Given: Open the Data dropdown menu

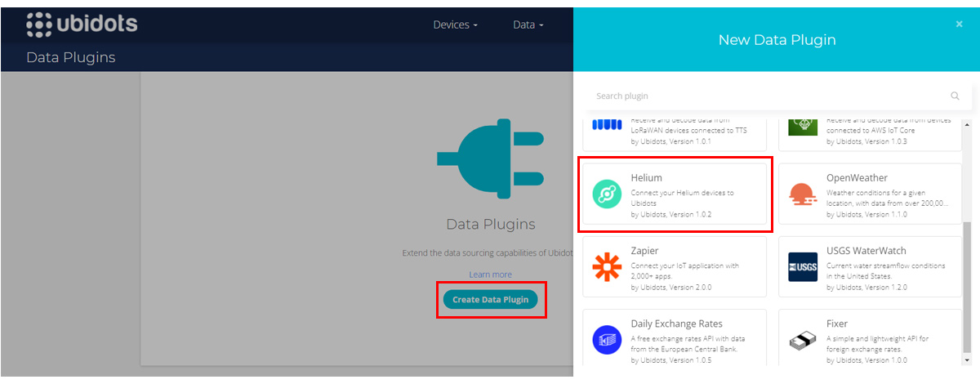Looking at the screenshot, I should (x=528, y=25).
